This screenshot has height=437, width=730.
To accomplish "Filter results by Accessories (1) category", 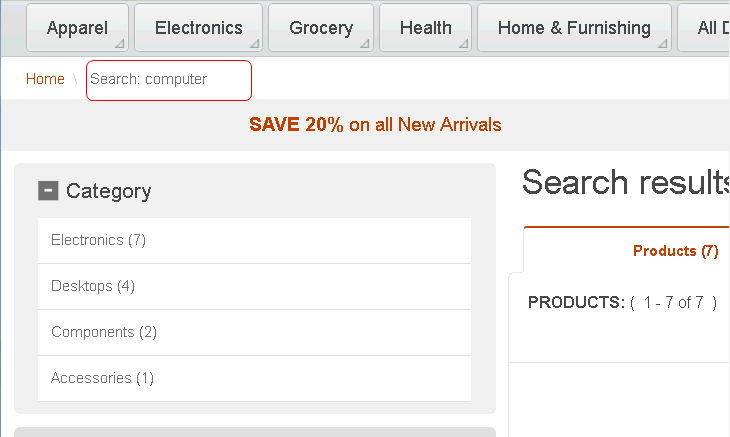I will (x=102, y=378).
